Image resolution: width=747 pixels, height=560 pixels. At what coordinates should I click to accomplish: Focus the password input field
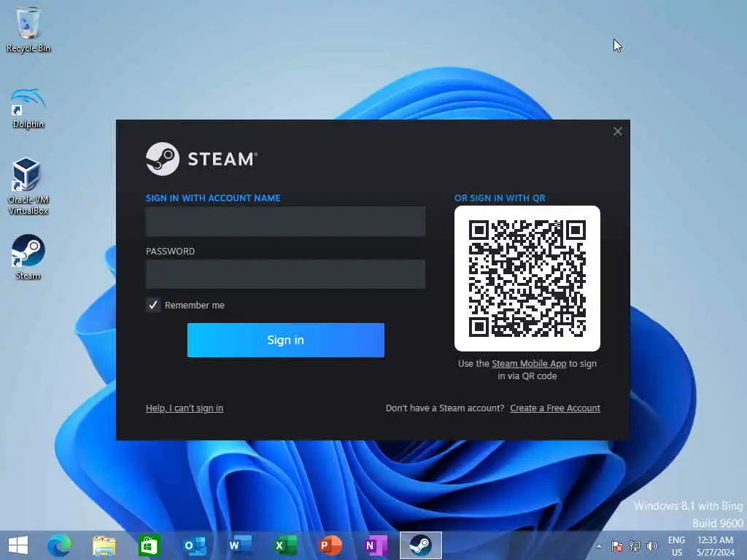tap(285, 274)
